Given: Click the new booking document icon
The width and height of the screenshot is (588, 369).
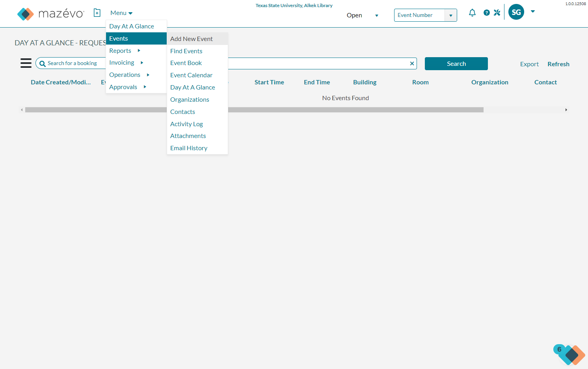Looking at the screenshot, I should [97, 13].
